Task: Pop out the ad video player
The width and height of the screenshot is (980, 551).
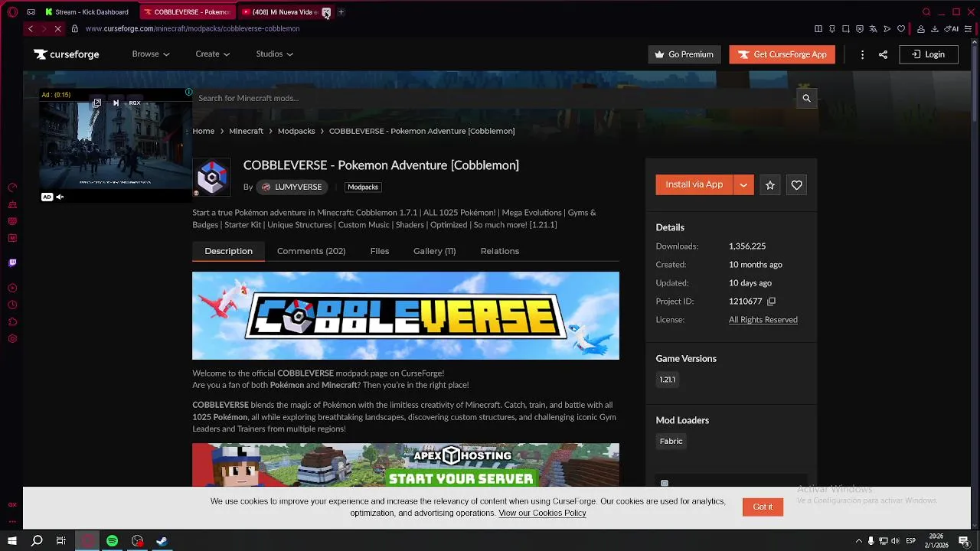Action: coord(96,103)
